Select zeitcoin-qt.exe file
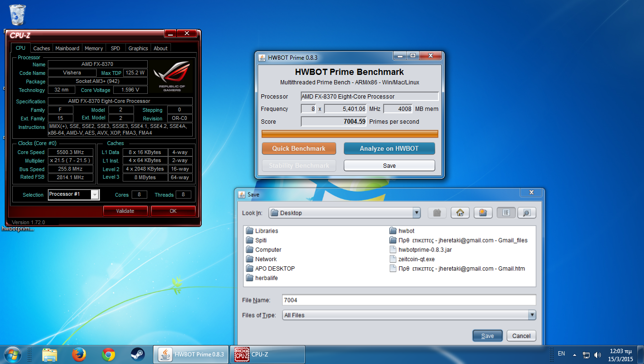The image size is (644, 364). [x=412, y=259]
